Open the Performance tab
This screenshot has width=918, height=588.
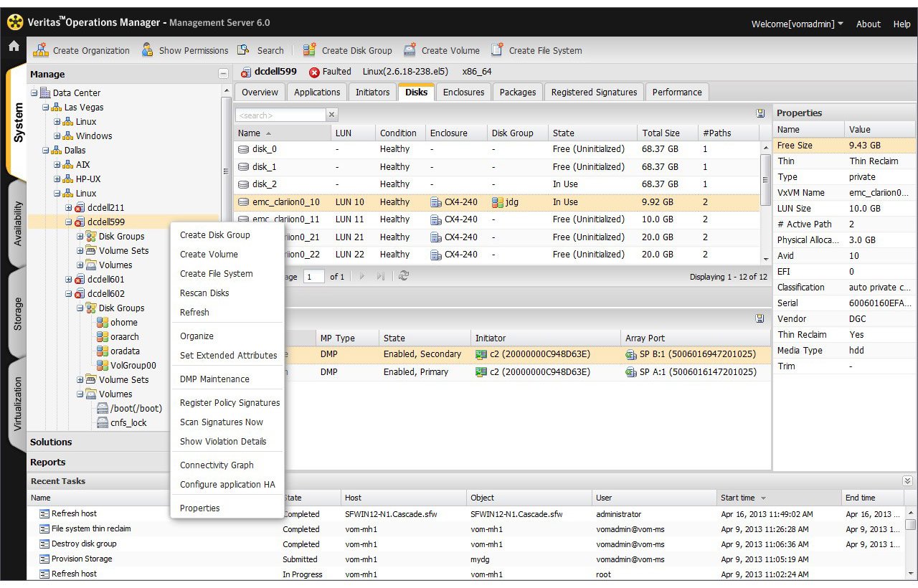(677, 93)
